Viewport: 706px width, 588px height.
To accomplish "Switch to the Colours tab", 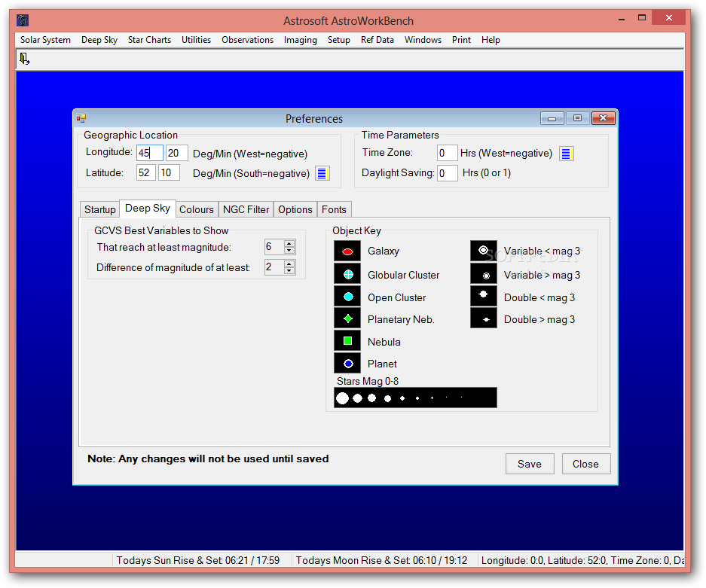I will 197,209.
